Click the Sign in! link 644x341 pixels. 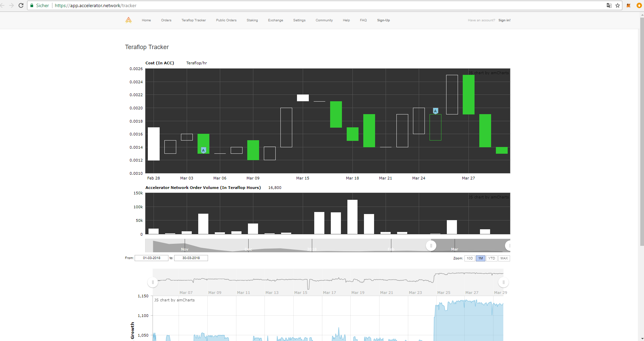point(504,20)
